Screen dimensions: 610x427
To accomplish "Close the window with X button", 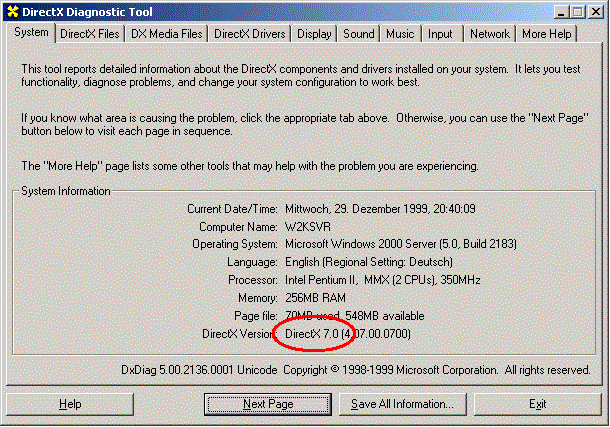I will (x=596, y=12).
